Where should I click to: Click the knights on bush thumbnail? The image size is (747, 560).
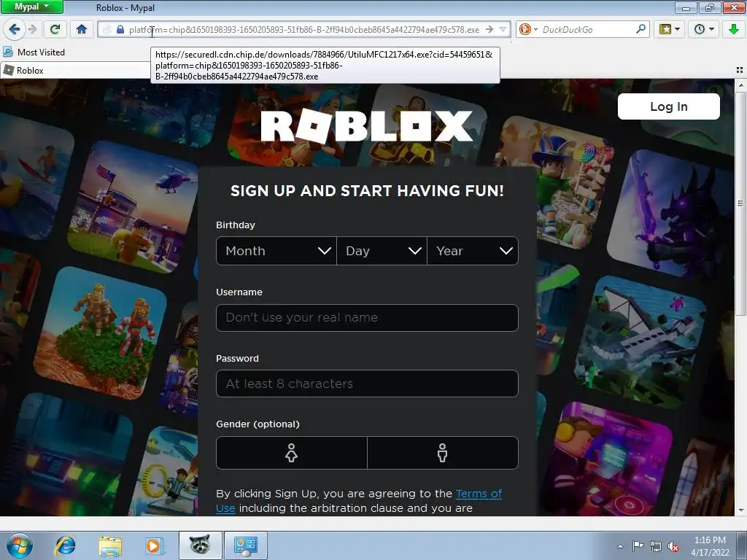point(101,333)
